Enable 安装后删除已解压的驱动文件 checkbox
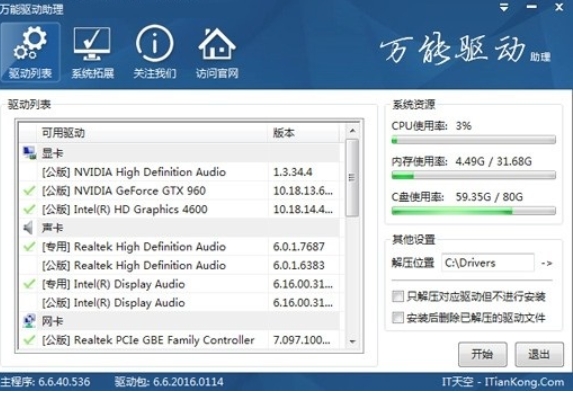Viewport: 573px width, 394px height. (398, 317)
